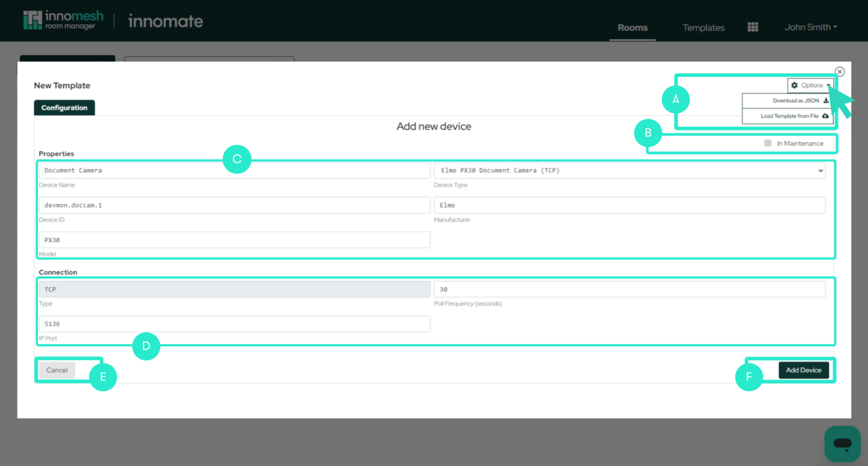Viewport: 868px width, 466px height.
Task: Click the Add Device button
Action: [x=804, y=370]
